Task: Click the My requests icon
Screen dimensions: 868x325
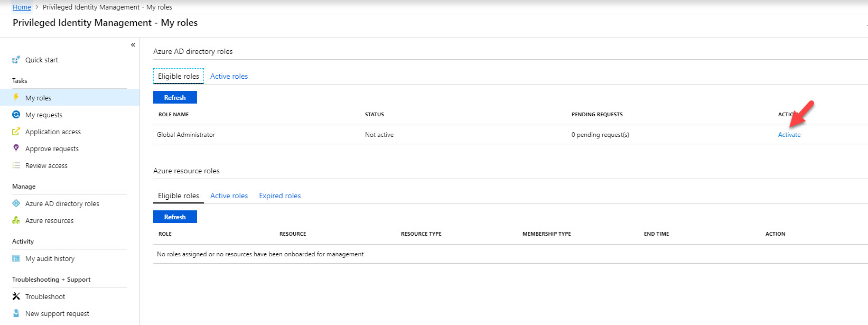Action: (x=16, y=115)
